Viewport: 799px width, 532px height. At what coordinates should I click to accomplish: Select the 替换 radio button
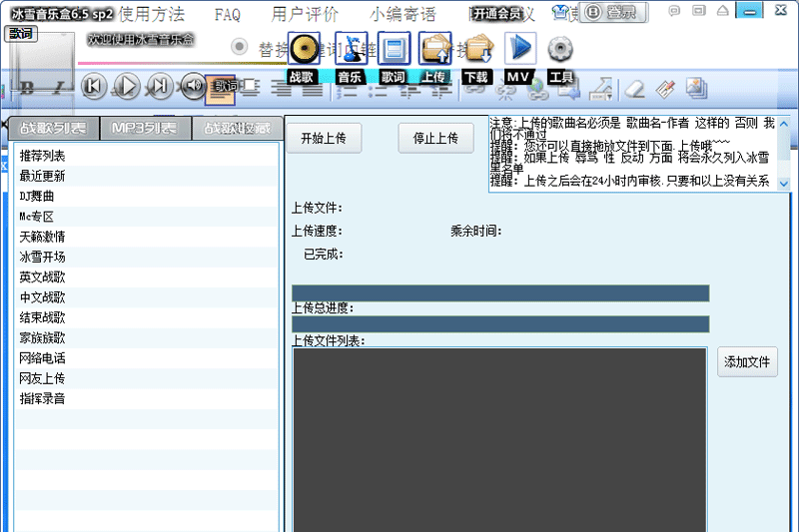tap(239, 47)
